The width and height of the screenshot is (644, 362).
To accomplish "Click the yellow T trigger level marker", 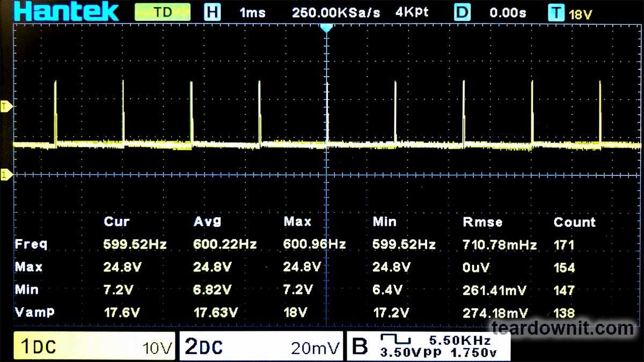I will coord(6,106).
